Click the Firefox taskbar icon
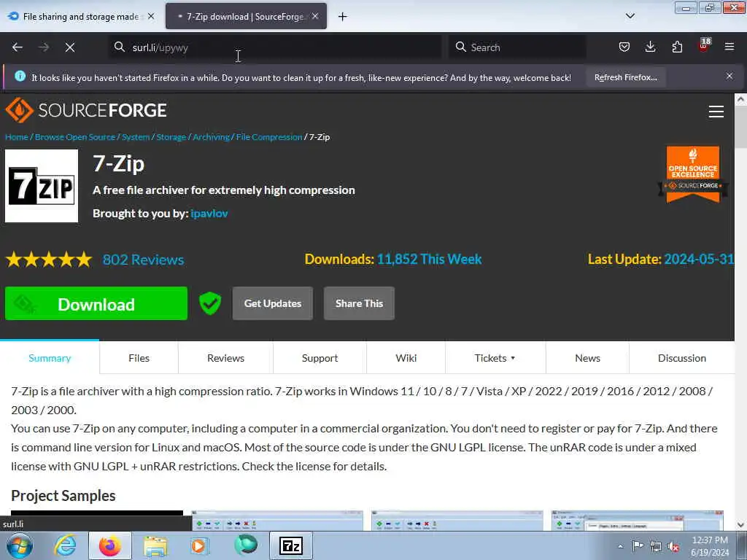 [109, 545]
